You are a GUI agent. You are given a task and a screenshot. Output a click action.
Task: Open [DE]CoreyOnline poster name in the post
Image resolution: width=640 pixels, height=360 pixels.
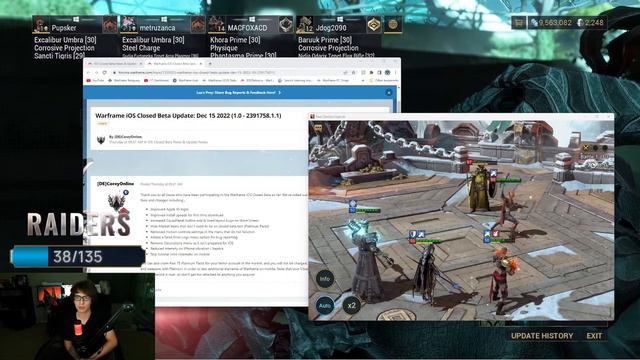click(x=116, y=184)
